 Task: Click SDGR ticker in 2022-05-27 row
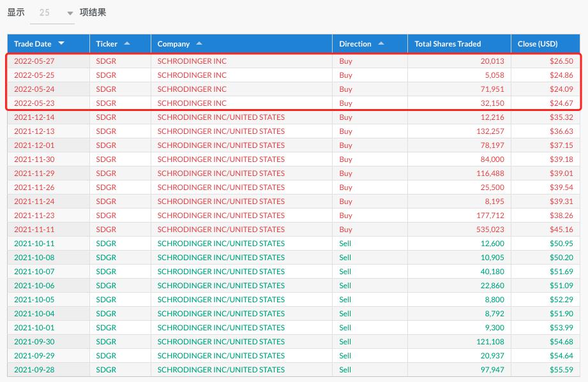106,61
